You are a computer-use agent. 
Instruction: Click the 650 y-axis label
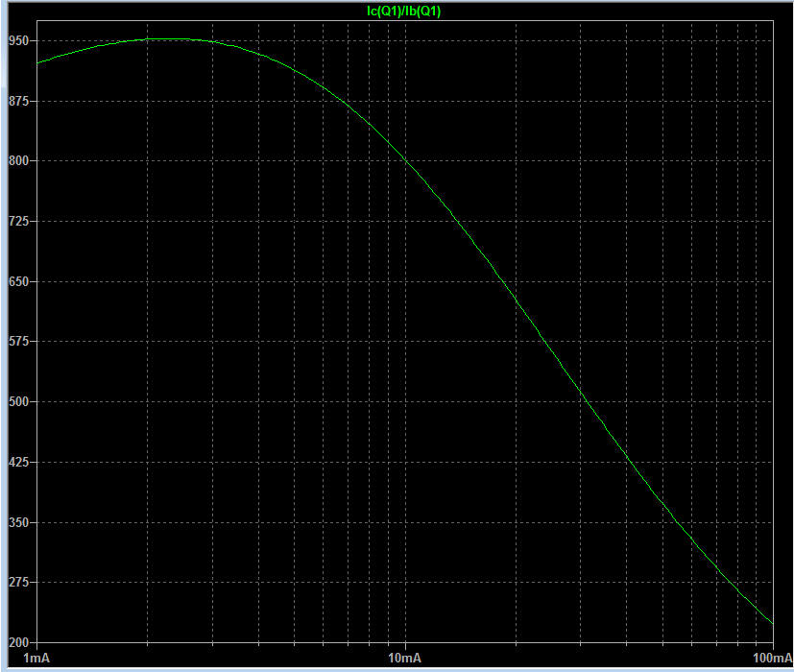coord(19,281)
